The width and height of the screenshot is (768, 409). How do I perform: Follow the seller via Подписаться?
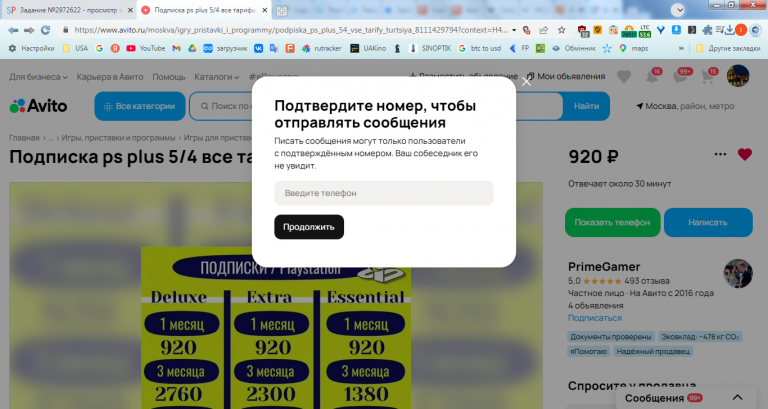(595, 318)
